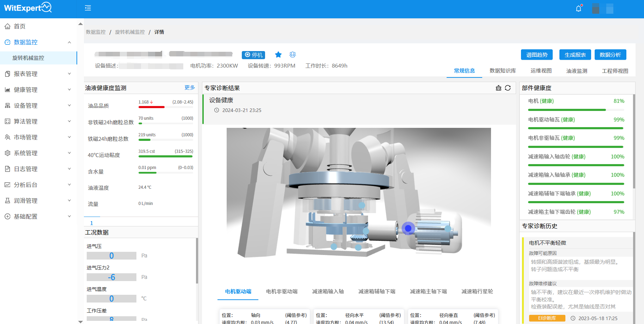Click the blue sensor point on the 3D model
The width and height of the screenshot is (644, 324).
tap(408, 228)
